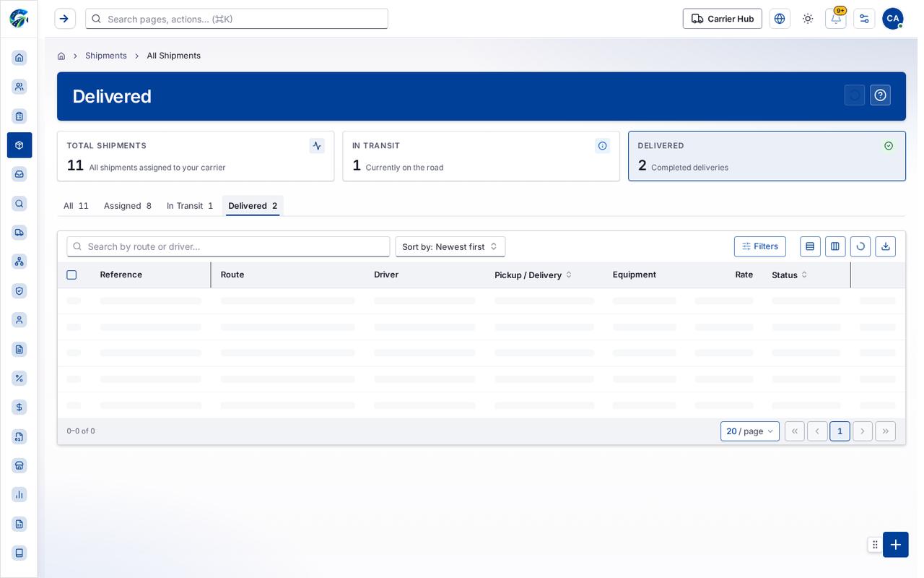Select the Delivered summary card
Image resolution: width=924 pixels, height=578 pixels.
[767, 156]
